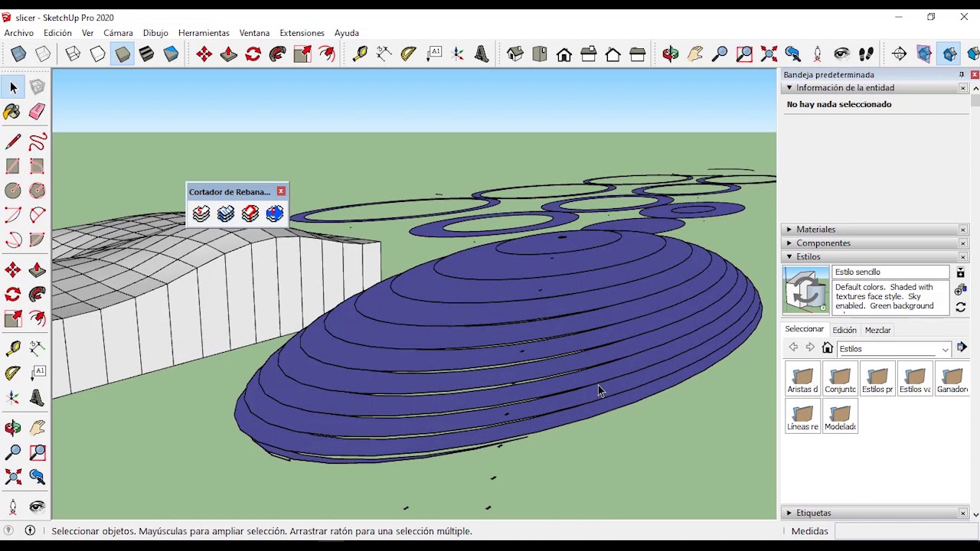Open the Estilos collection dropdown
This screenshot has height=551, width=980.
945,349
